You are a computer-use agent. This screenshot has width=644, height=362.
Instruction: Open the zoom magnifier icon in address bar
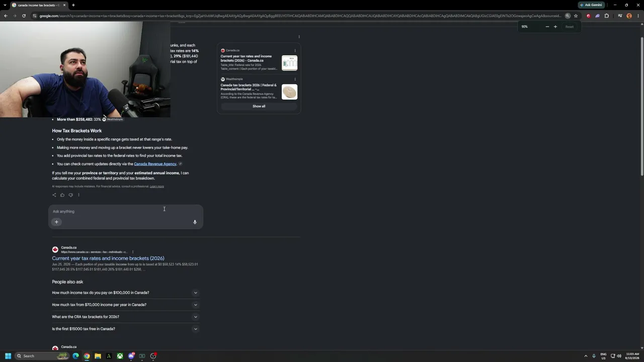(568, 16)
